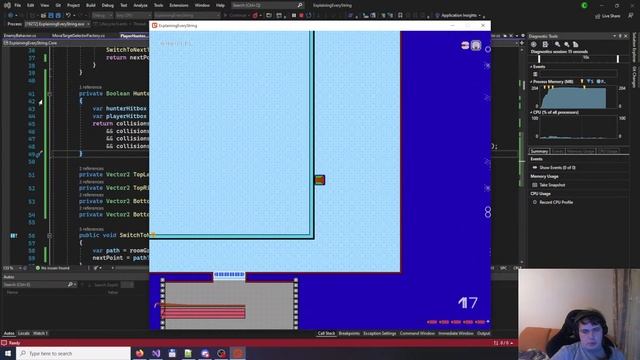Collapse the code block at line 41
This screenshot has width=640, height=360.
pyautogui.click(x=49, y=94)
